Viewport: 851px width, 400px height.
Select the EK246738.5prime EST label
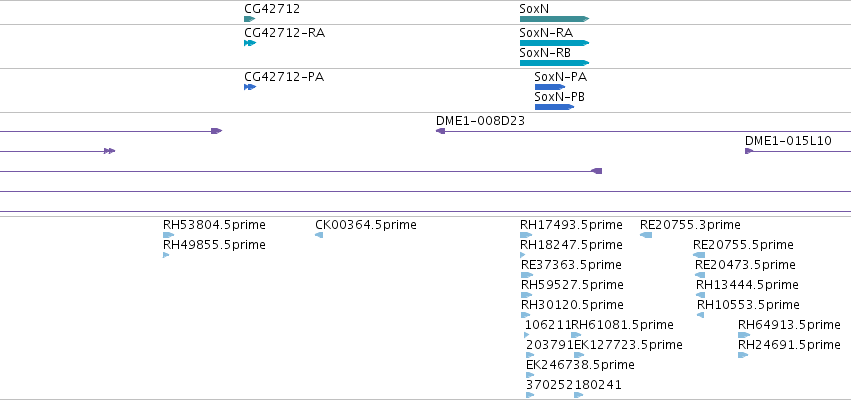tap(580, 365)
